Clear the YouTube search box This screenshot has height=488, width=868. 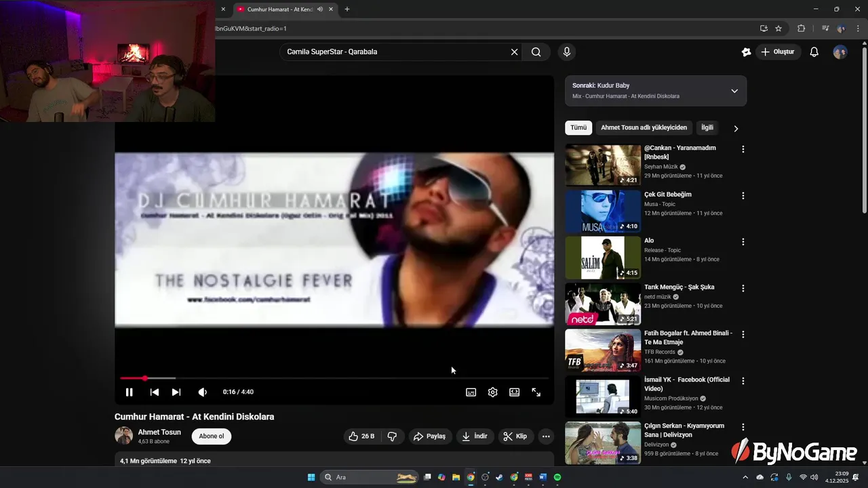click(514, 52)
